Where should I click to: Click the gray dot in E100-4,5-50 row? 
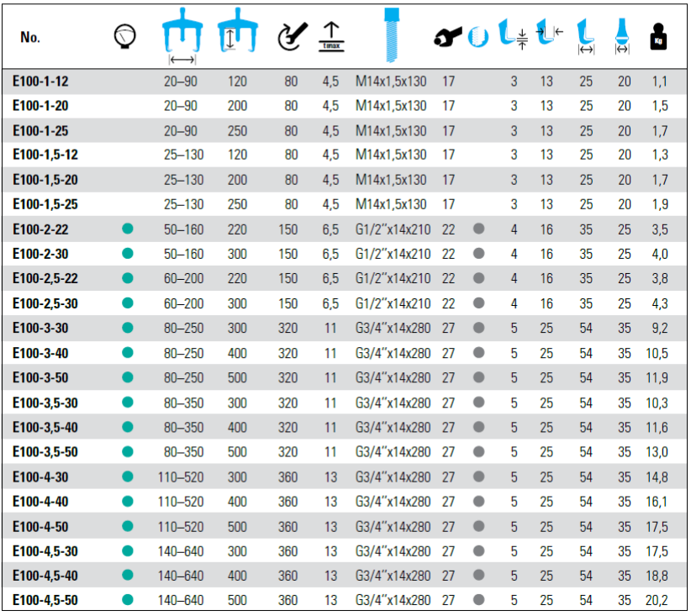(479, 600)
